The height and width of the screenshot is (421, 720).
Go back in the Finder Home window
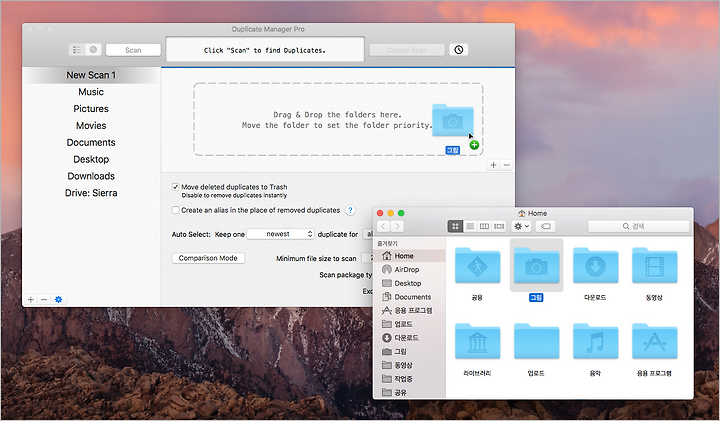pos(383,226)
